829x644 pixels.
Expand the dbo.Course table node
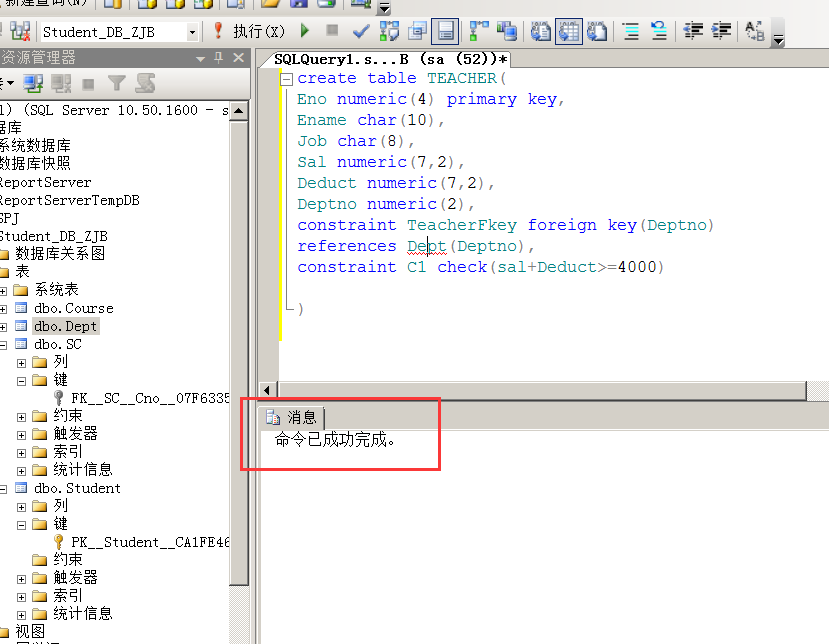3,309
